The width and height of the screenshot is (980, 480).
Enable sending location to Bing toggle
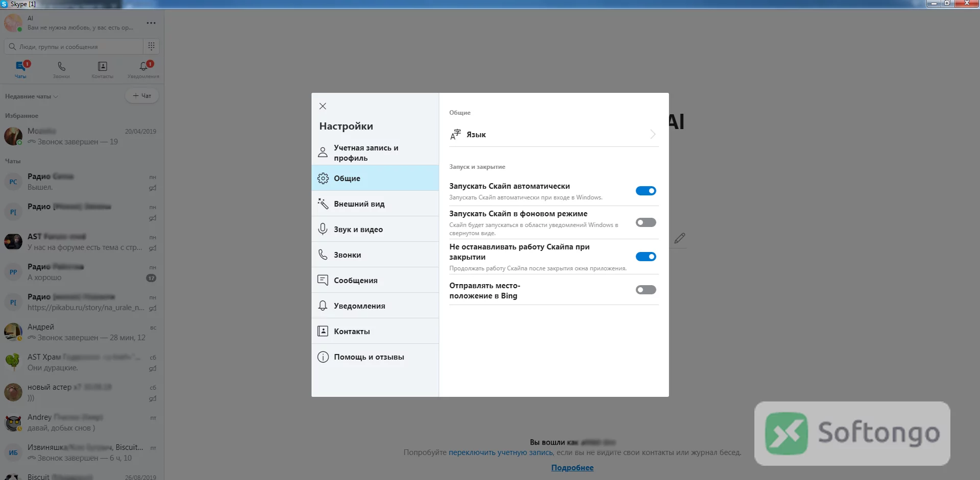pyautogui.click(x=646, y=290)
